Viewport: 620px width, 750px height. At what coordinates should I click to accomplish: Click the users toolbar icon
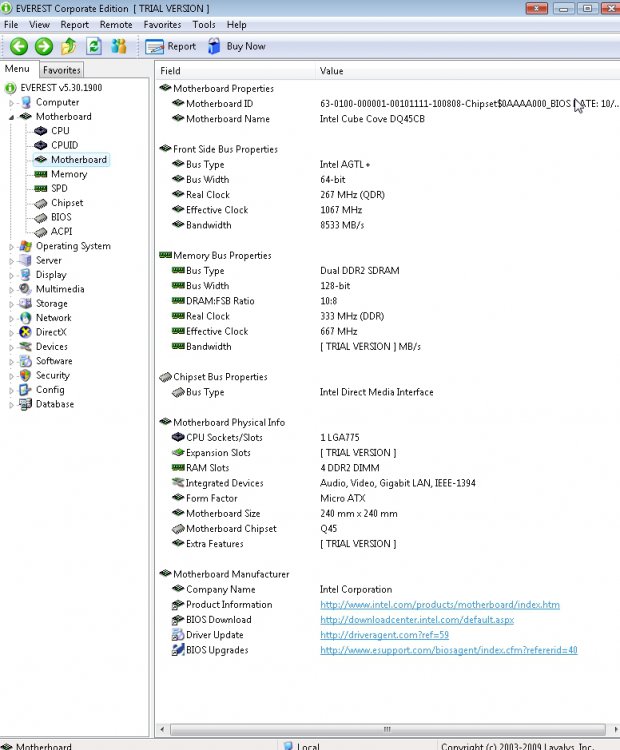click(x=119, y=46)
